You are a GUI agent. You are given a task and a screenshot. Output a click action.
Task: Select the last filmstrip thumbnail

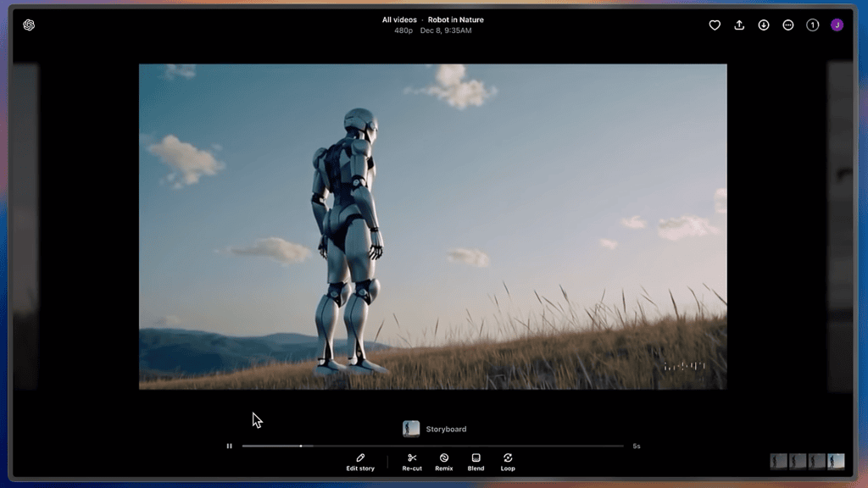(x=836, y=462)
